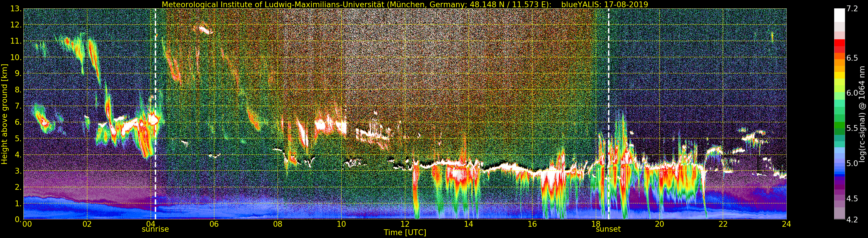Click the 'Time [UTC]' x-axis label
Screen dimensions: 868x238
[x=405, y=233]
